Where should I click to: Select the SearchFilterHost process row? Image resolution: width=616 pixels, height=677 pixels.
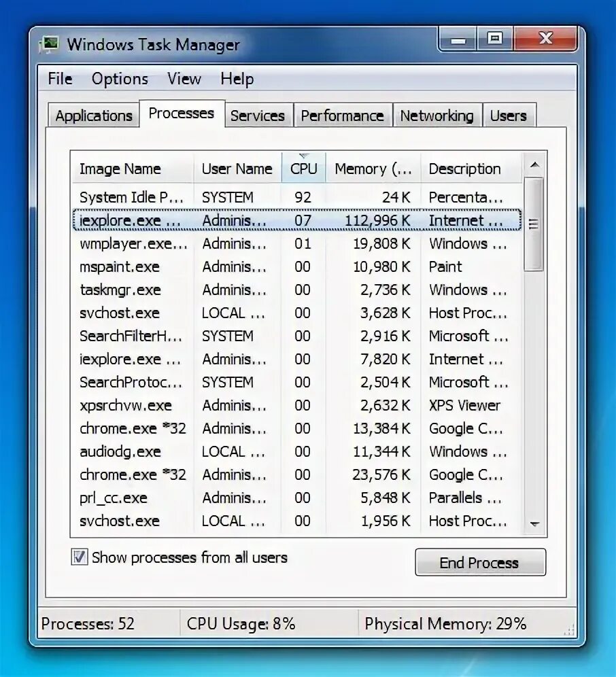[x=296, y=336]
